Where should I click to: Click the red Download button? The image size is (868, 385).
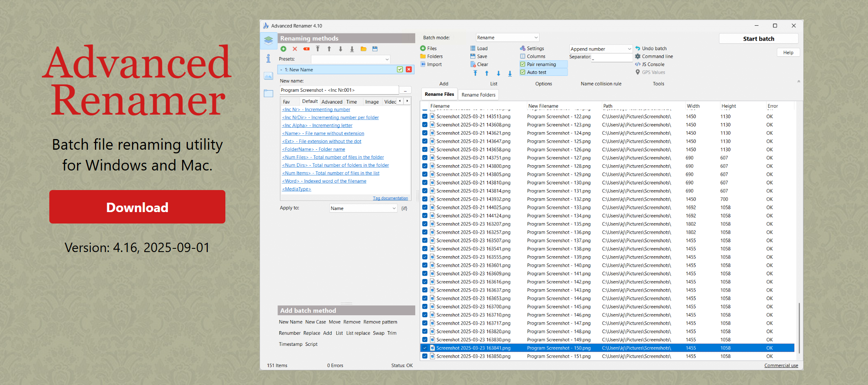point(137,207)
